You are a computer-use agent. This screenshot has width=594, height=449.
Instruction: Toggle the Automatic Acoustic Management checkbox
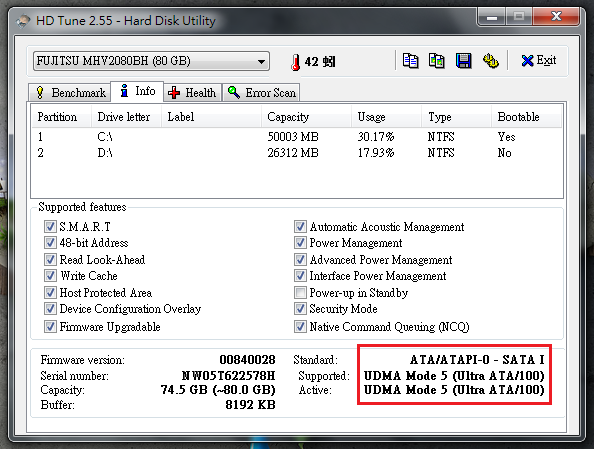[300, 227]
